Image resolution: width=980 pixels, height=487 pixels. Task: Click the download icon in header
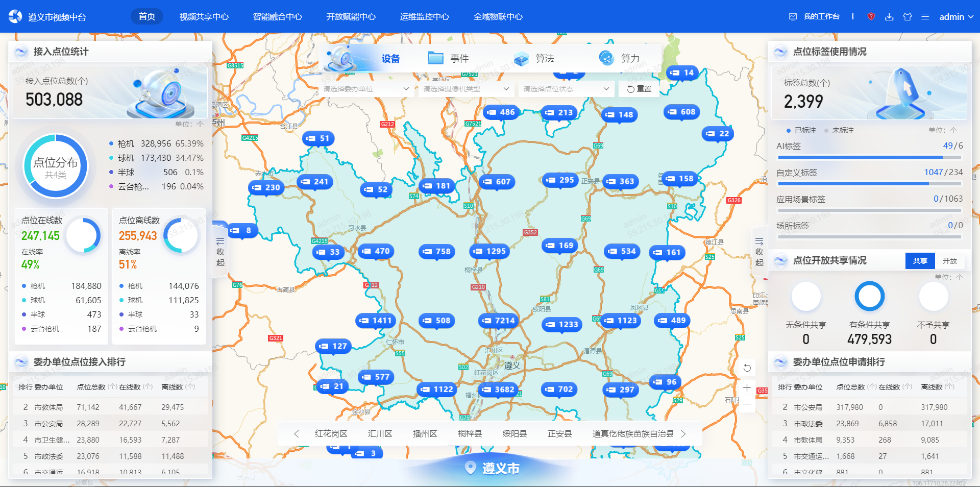[889, 17]
